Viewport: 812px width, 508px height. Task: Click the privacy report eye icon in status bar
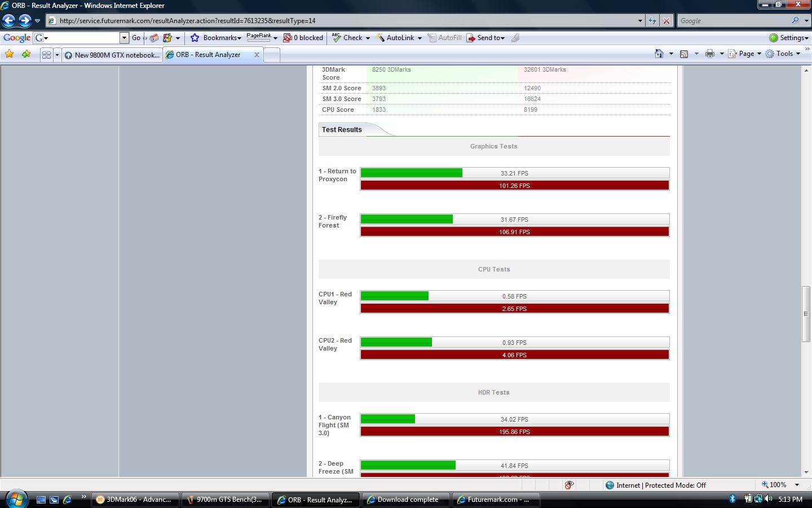pos(569,485)
